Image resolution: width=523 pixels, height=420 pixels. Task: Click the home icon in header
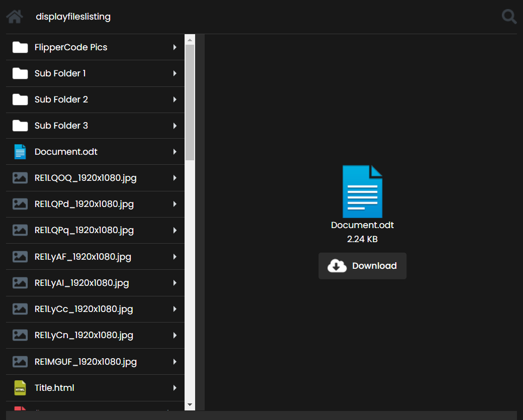15,17
